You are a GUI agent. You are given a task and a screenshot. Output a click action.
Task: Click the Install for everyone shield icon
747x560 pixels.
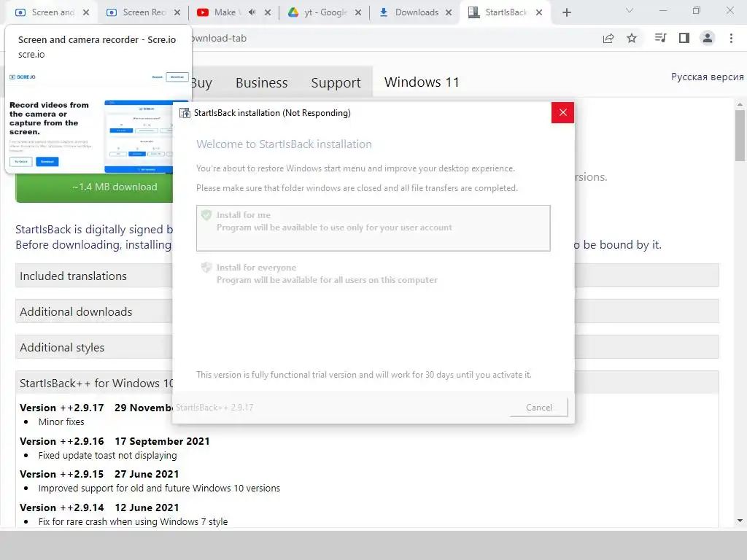206,267
